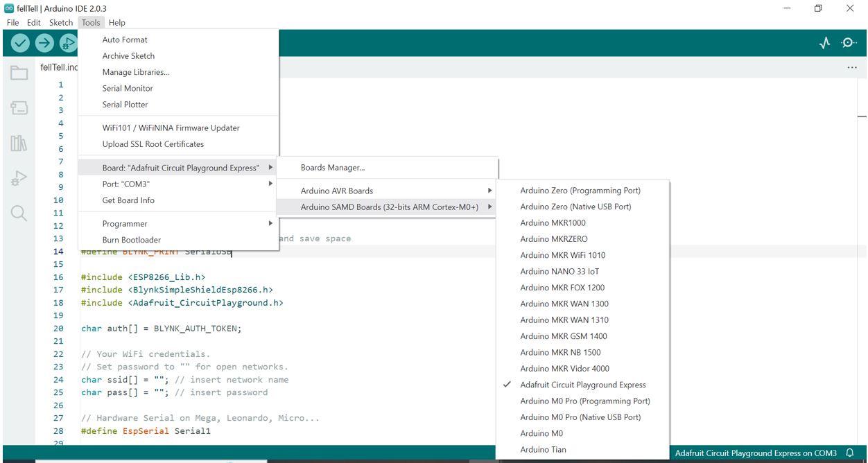Open the File menu

coord(13,22)
